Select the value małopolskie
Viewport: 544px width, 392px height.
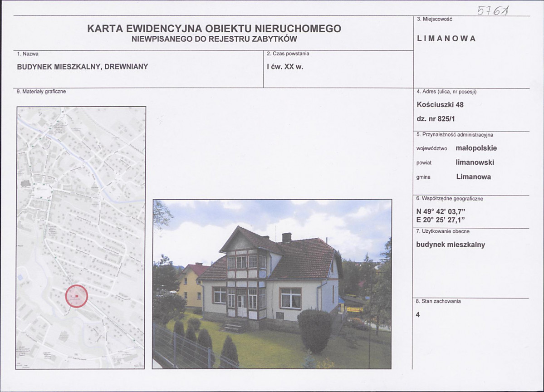click(x=476, y=148)
